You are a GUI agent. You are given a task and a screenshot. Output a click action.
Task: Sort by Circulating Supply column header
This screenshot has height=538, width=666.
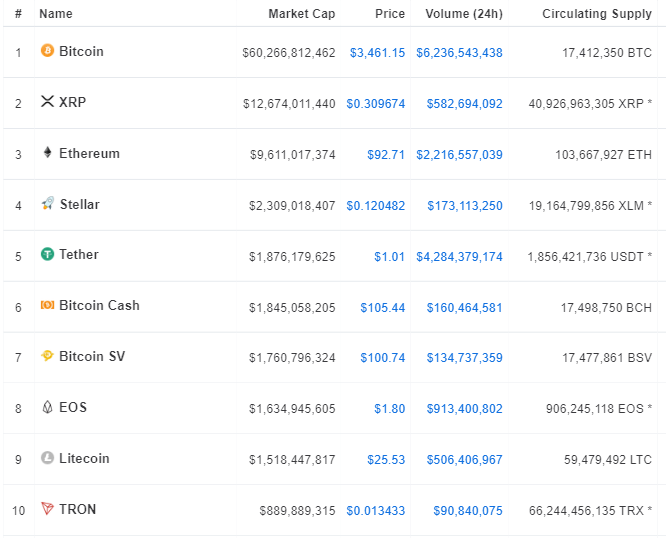(x=596, y=14)
